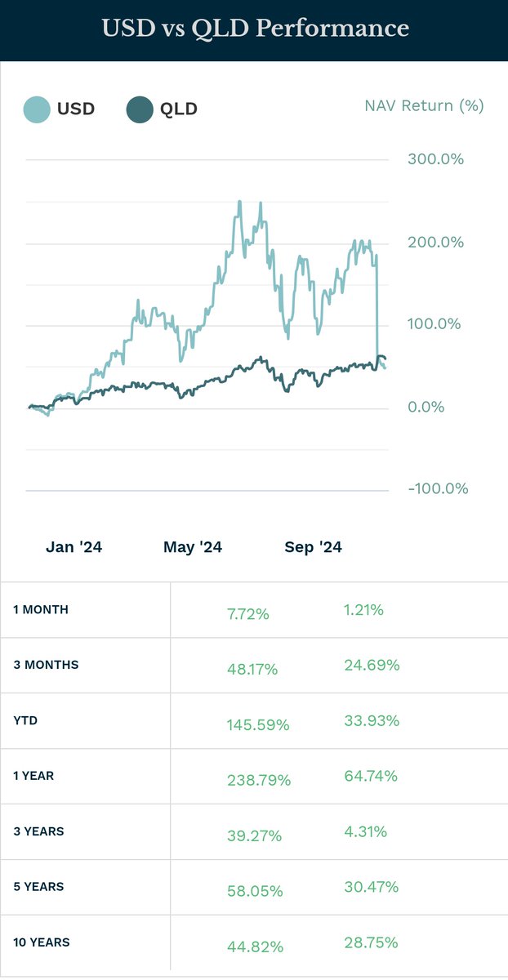Click the QLD legend color circle
Screen dimensions: 508x980
pos(140,109)
